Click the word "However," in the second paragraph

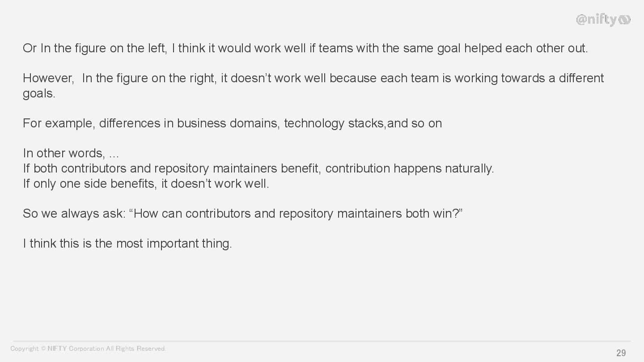pos(48,78)
